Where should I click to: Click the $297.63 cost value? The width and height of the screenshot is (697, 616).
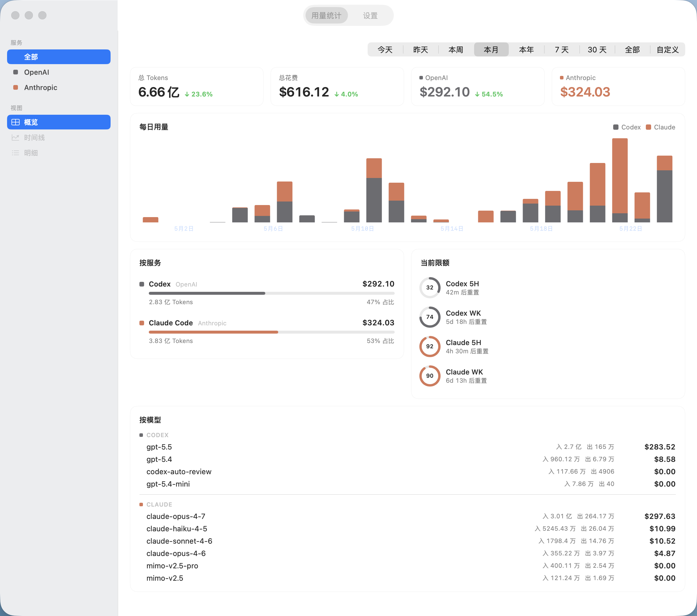(x=660, y=516)
